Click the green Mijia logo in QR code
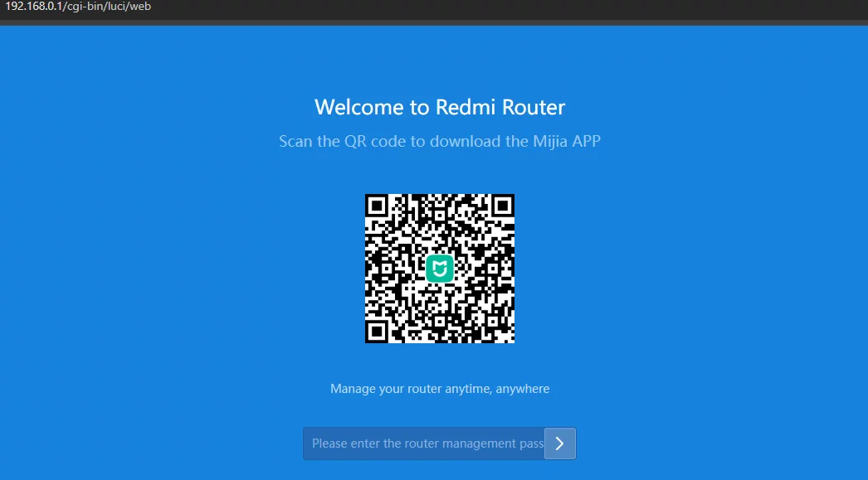Viewport: 868px width, 480px height. [x=440, y=269]
